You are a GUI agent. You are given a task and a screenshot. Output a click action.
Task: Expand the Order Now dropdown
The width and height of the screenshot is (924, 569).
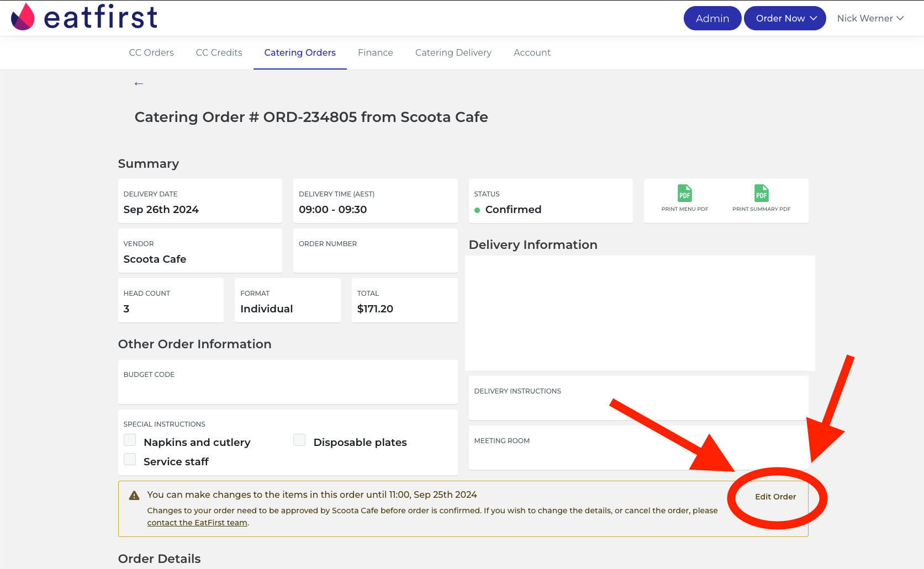[785, 18]
